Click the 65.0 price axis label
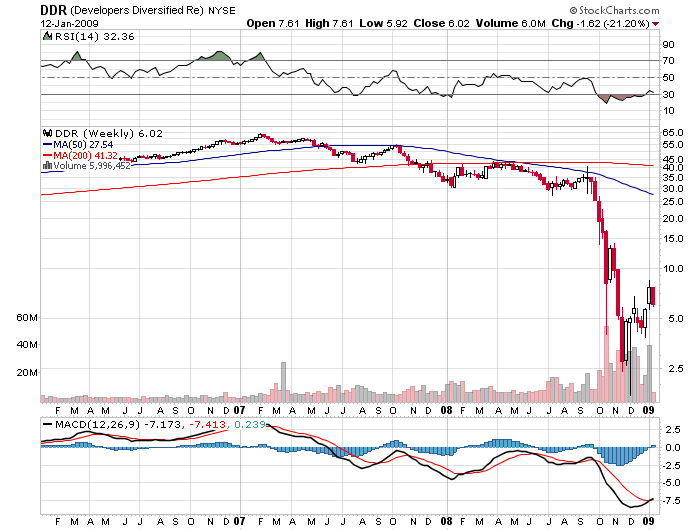 (673, 133)
